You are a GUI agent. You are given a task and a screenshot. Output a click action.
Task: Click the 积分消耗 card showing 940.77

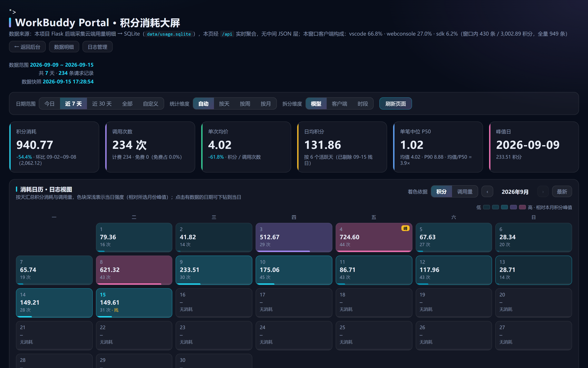(54, 147)
